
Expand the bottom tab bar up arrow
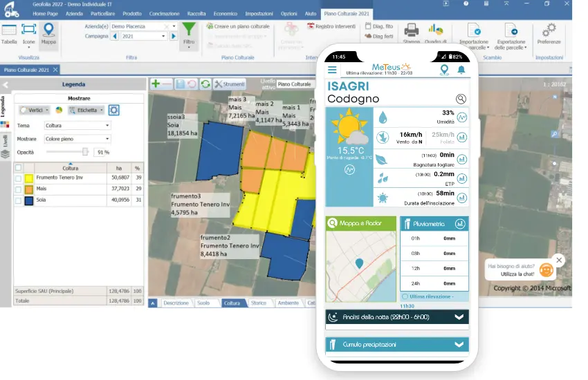153,303
